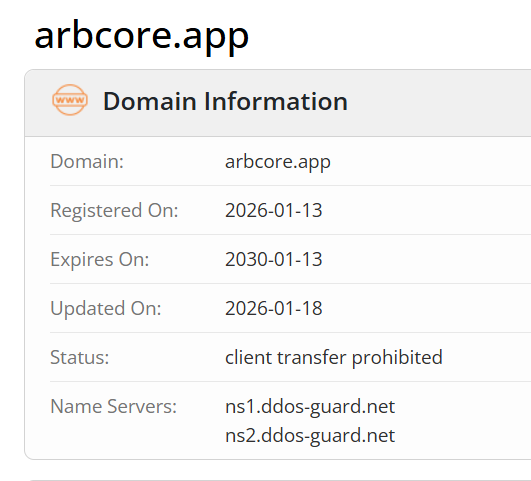Viewport: 531px width, 481px height.
Task: Select the registration date 2026-01-13
Action: [x=274, y=210]
